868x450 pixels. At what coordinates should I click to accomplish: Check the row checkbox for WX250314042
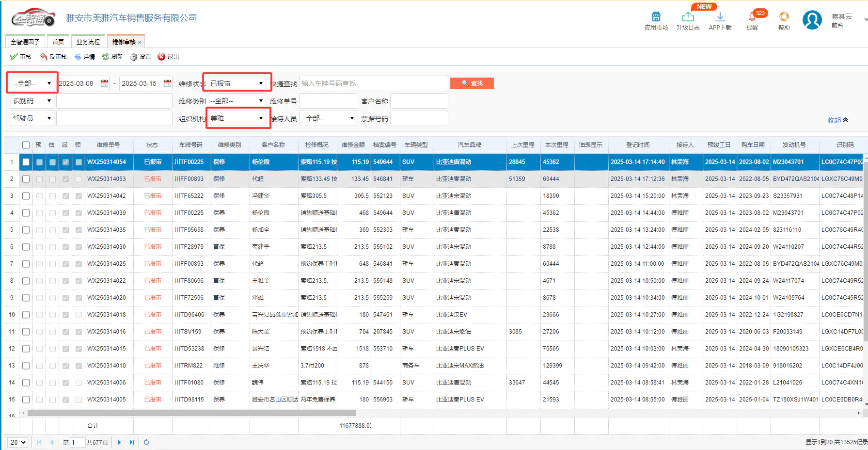coord(26,196)
